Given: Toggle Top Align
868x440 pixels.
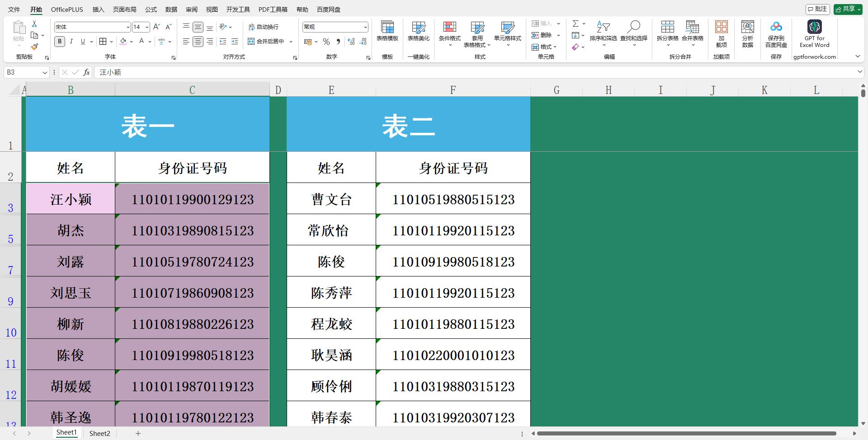Looking at the screenshot, I should pyautogui.click(x=186, y=27).
